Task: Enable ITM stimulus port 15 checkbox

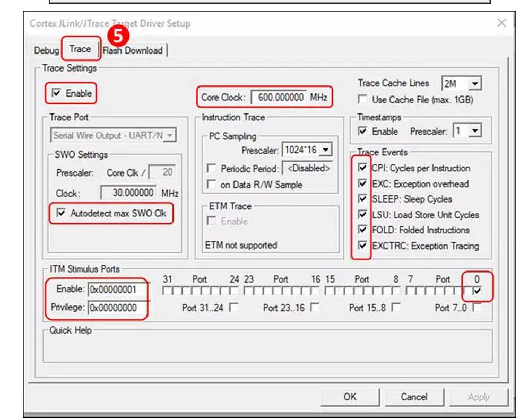Action: [329, 291]
